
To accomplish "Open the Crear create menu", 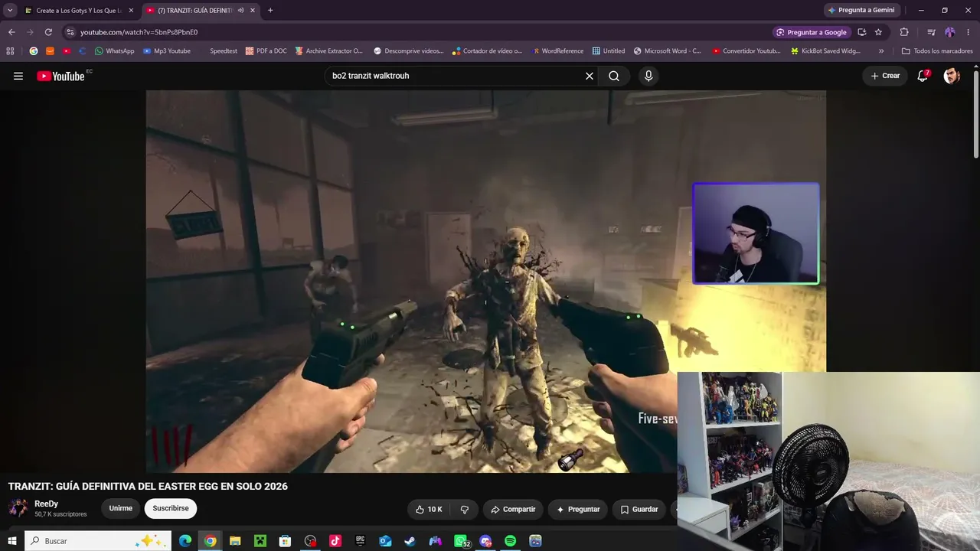I will tap(885, 76).
